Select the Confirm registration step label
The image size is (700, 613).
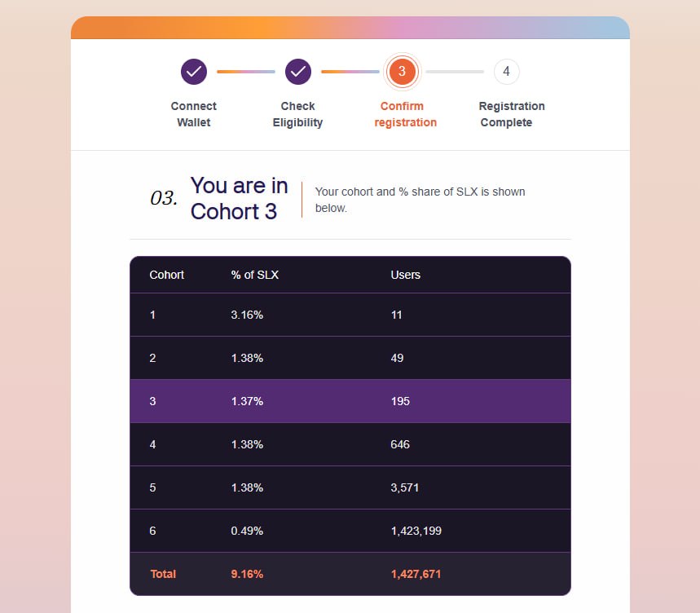pos(405,114)
